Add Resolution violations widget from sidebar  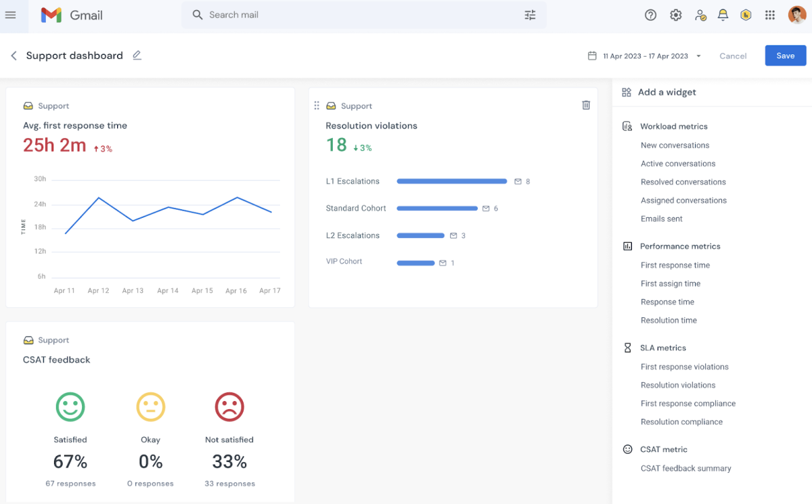(678, 385)
